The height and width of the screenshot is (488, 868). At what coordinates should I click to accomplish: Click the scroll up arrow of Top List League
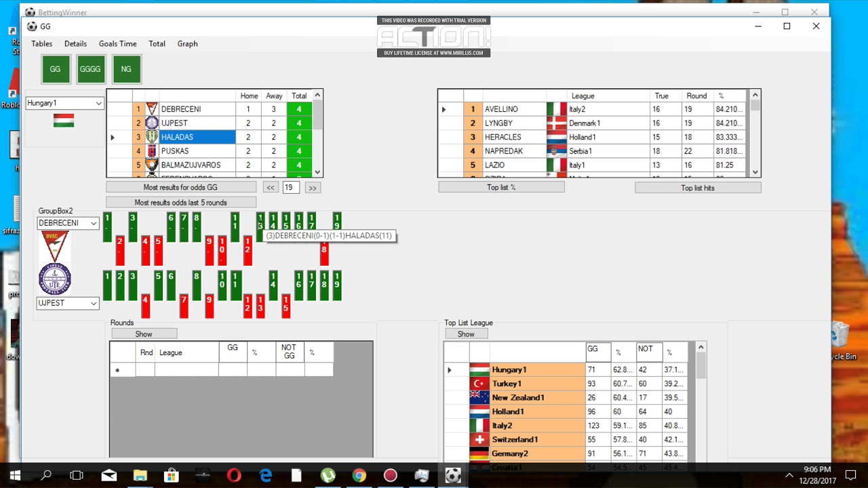701,348
